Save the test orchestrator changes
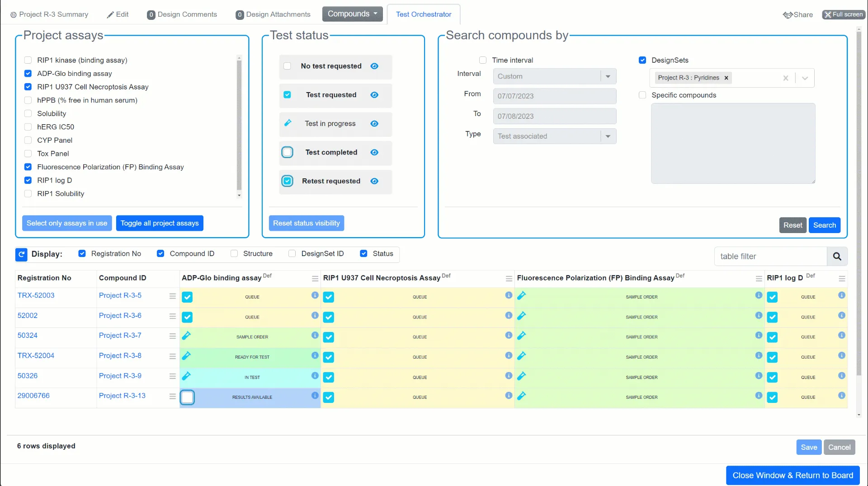 pyautogui.click(x=809, y=447)
